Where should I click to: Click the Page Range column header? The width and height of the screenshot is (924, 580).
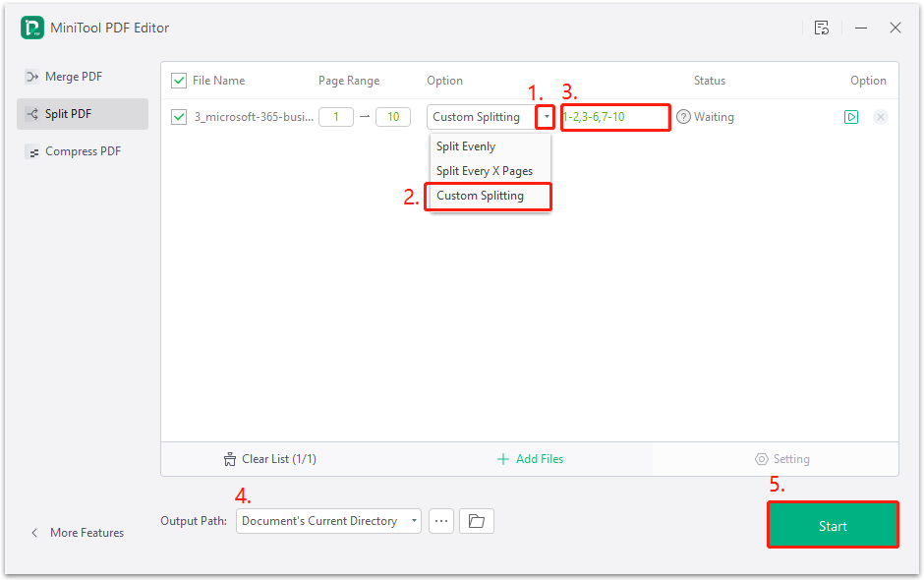pos(349,81)
